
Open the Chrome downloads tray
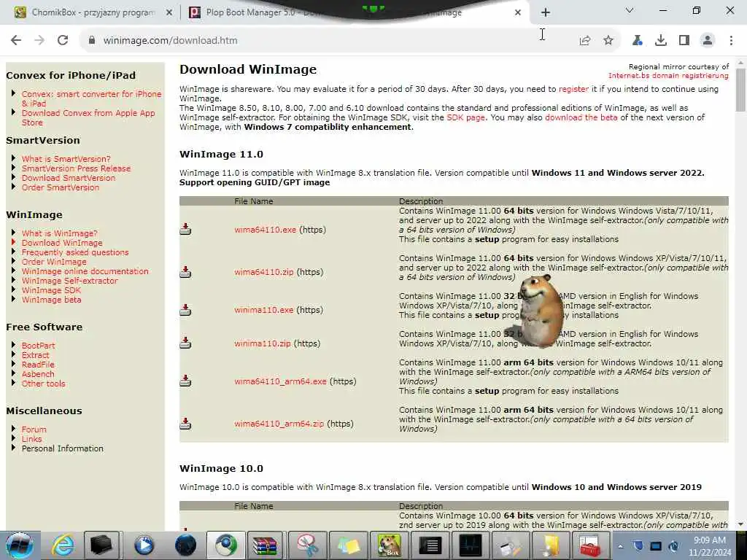[x=661, y=41]
